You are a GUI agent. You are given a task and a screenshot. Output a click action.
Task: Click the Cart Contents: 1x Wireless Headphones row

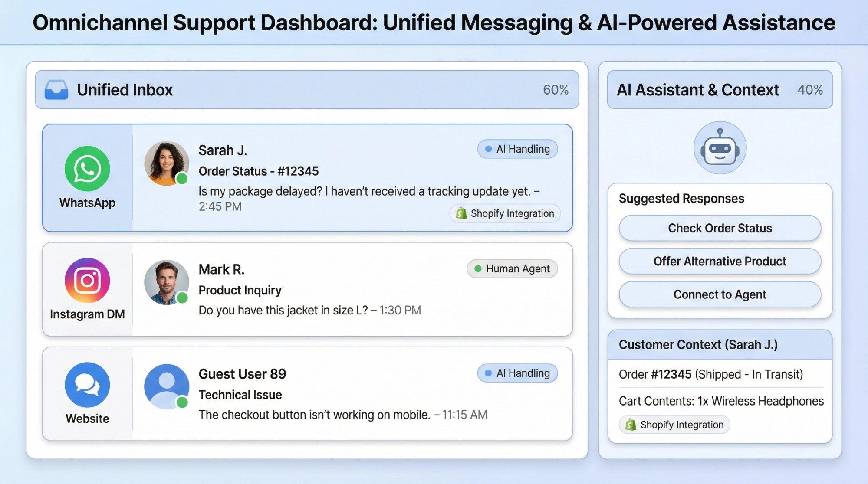coord(721,401)
